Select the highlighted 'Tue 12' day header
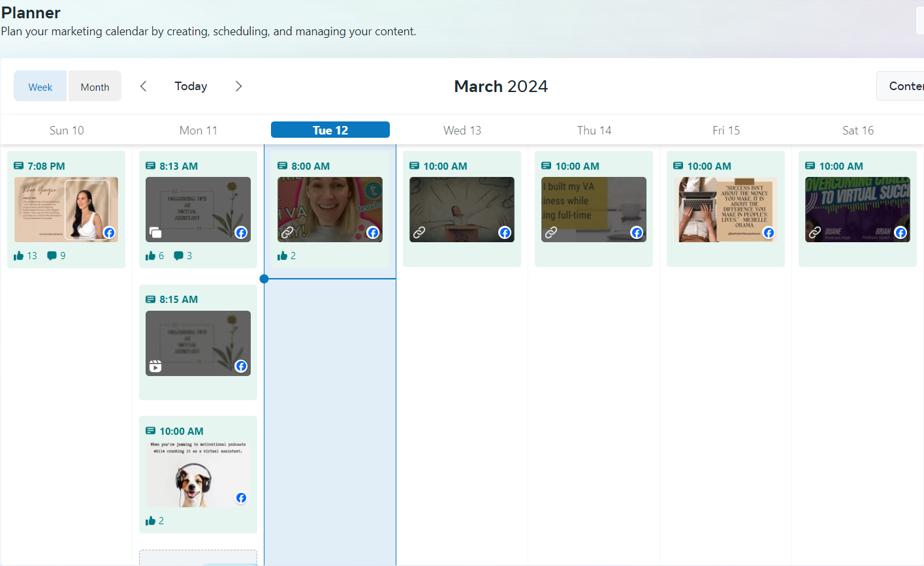Screen dimensions: 924x566 [330, 130]
